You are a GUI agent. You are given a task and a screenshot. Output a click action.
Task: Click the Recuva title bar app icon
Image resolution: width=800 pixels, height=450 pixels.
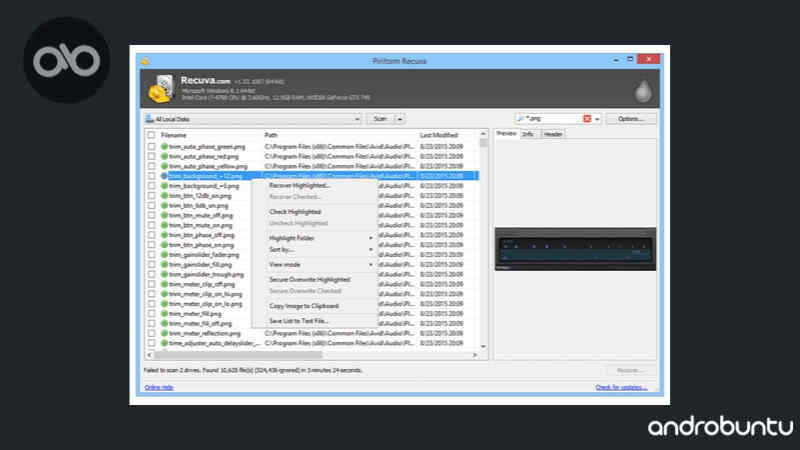pyautogui.click(x=145, y=61)
